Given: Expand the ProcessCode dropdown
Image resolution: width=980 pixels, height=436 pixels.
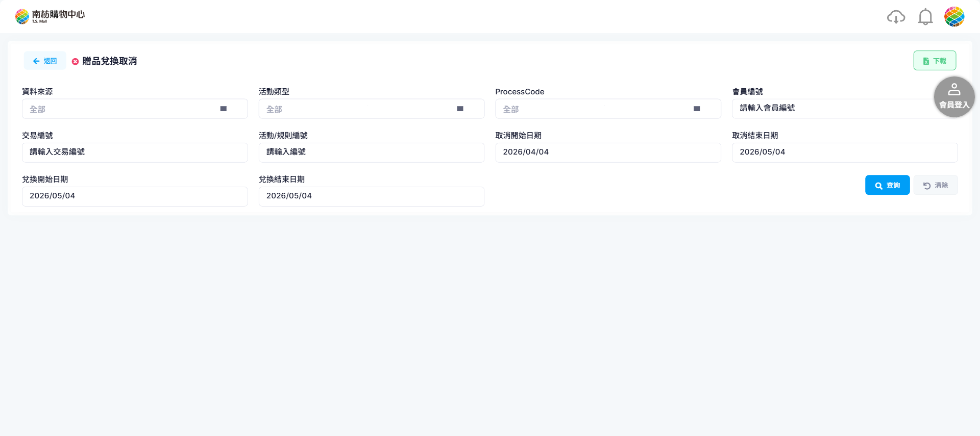Looking at the screenshot, I should tap(608, 109).
